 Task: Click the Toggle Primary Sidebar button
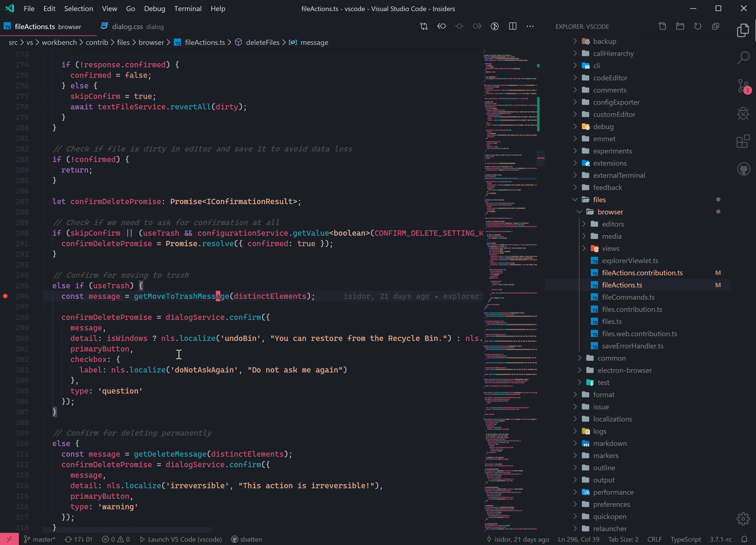point(512,26)
